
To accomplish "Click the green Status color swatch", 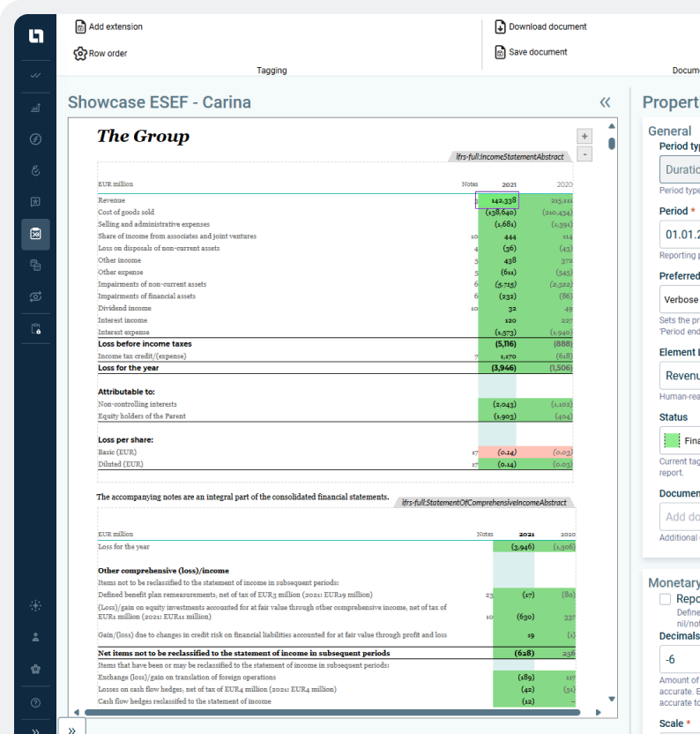I will point(672,440).
